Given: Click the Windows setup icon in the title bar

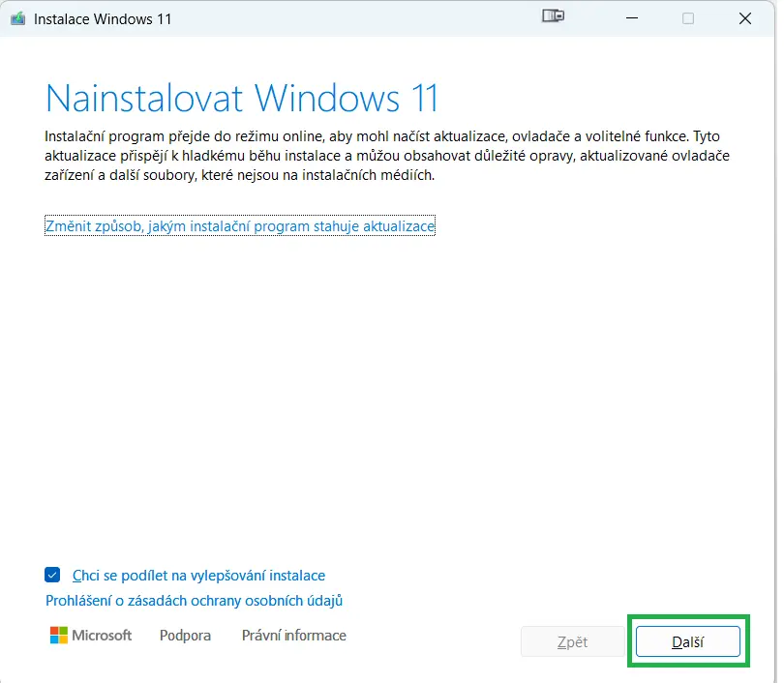Looking at the screenshot, I should (18, 19).
